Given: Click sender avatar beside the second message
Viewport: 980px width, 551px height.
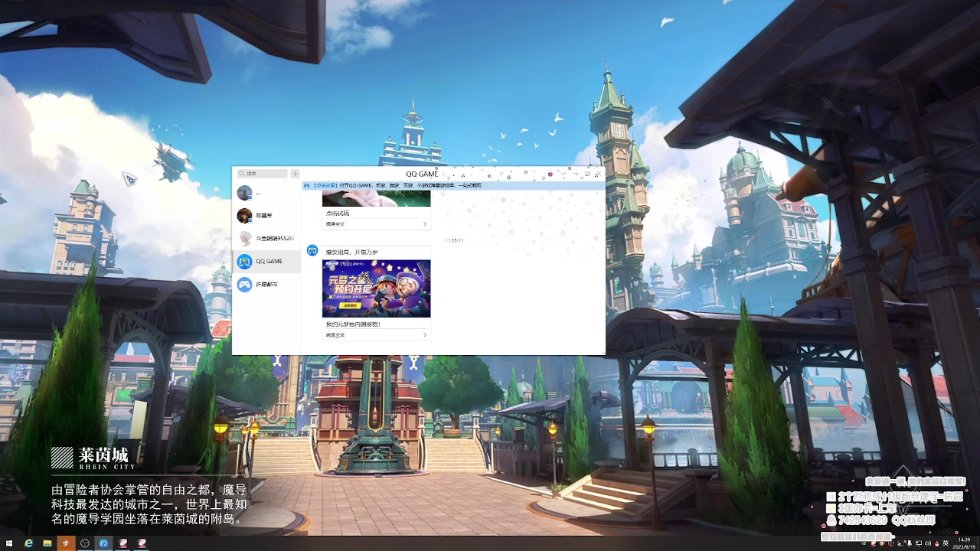Looking at the screenshot, I should point(312,250).
